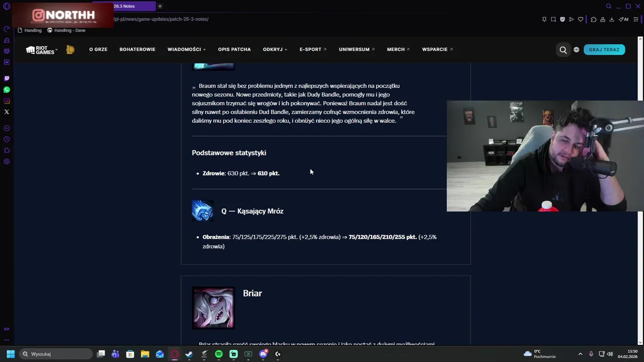This screenshot has width=644, height=362.
Task: Open the MERCH external link
Action: 398,49
